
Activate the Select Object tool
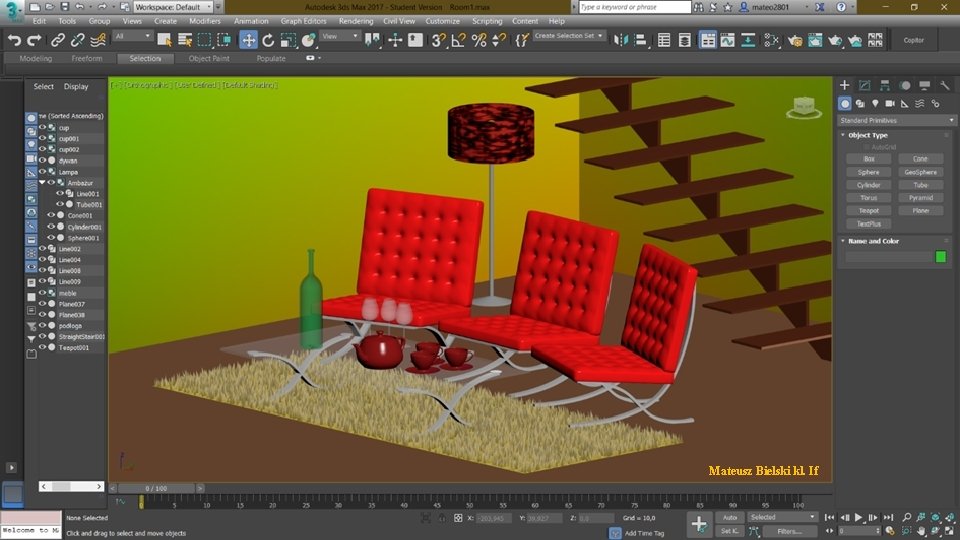coord(164,40)
